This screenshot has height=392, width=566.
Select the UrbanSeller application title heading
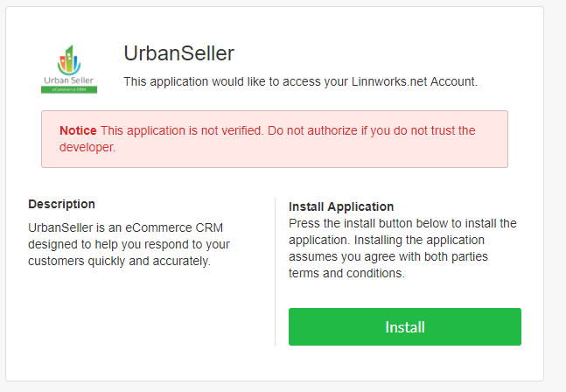click(x=178, y=53)
